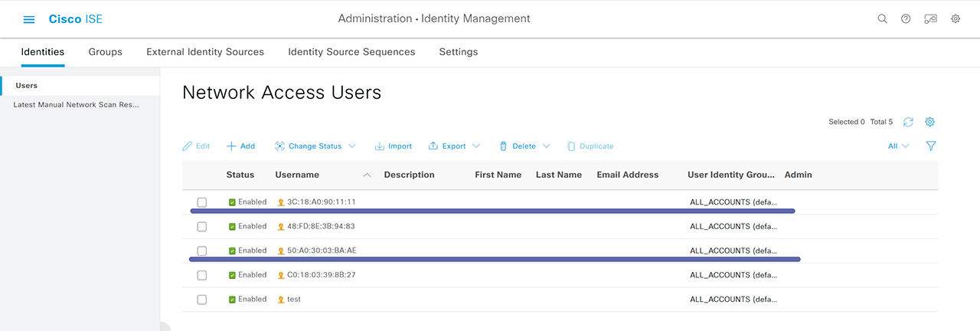Click the user icon beside 50:A0:30:03:BA:AE
The width and height of the screenshot is (980, 331).
[x=281, y=251]
